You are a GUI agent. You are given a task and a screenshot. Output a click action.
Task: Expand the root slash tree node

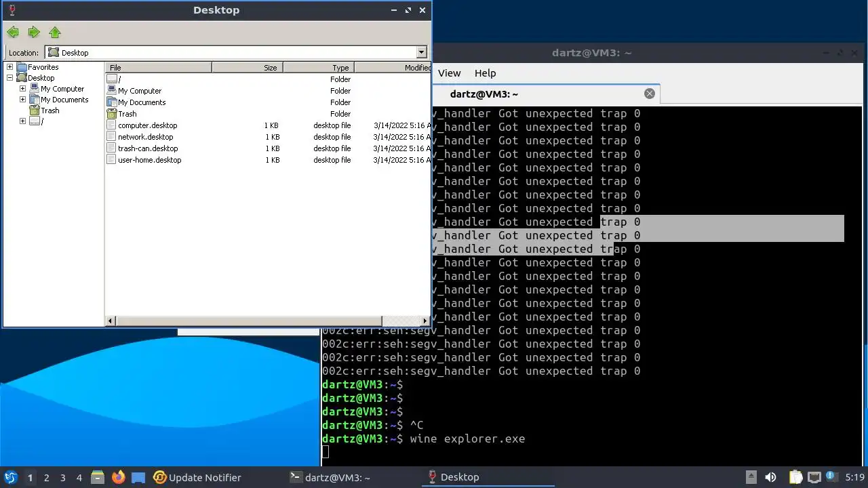click(x=22, y=121)
